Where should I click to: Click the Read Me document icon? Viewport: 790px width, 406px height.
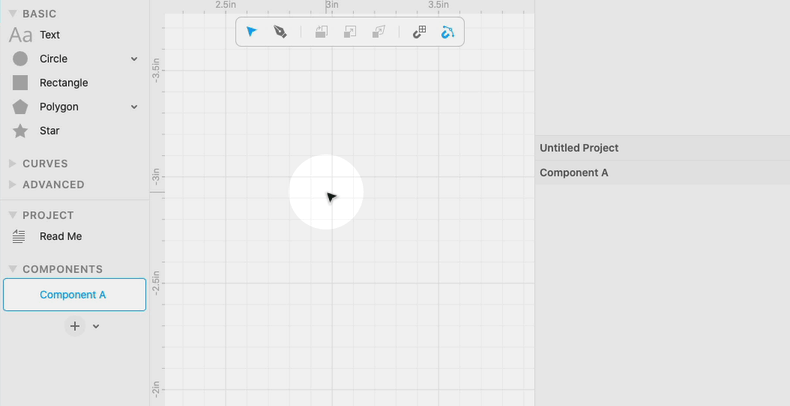click(x=19, y=236)
